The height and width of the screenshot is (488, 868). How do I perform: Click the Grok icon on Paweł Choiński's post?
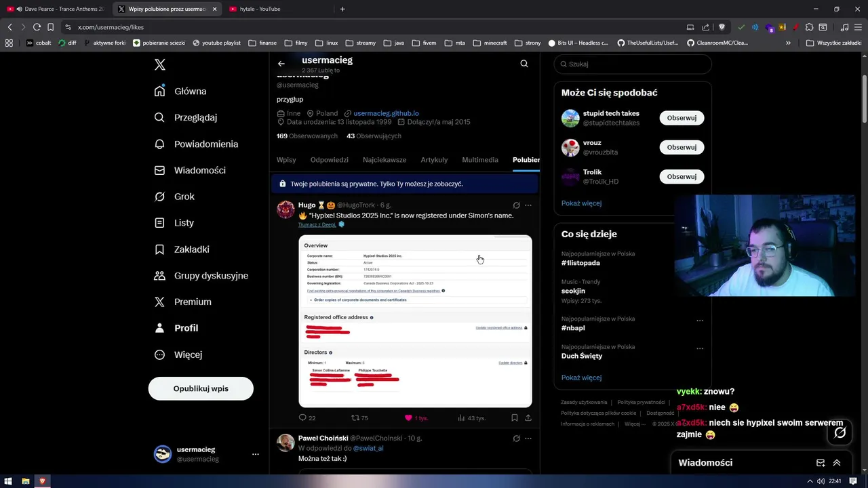tap(516, 439)
